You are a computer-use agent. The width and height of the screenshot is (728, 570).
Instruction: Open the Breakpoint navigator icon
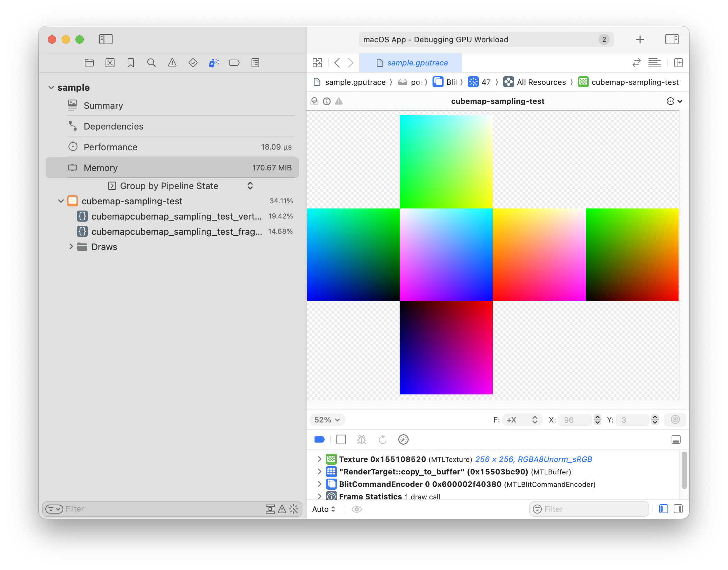tap(235, 63)
